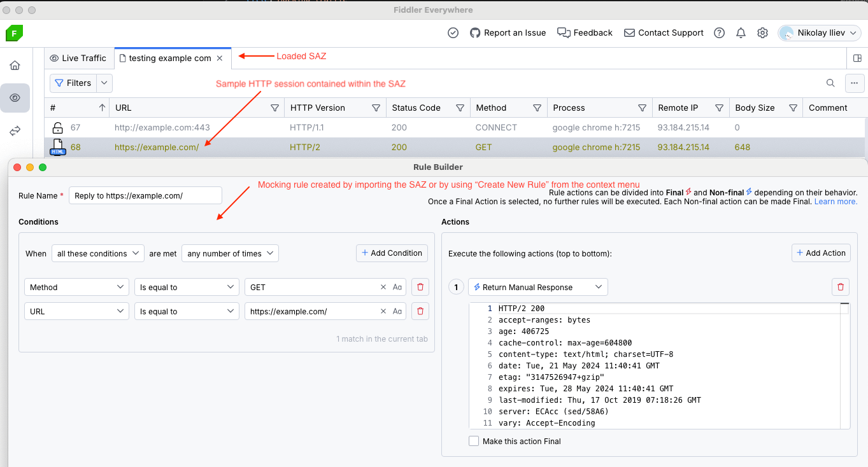The image size is (868, 467).
Task: Toggle case sensitivity Aa on the URL condition
Action: click(x=397, y=311)
